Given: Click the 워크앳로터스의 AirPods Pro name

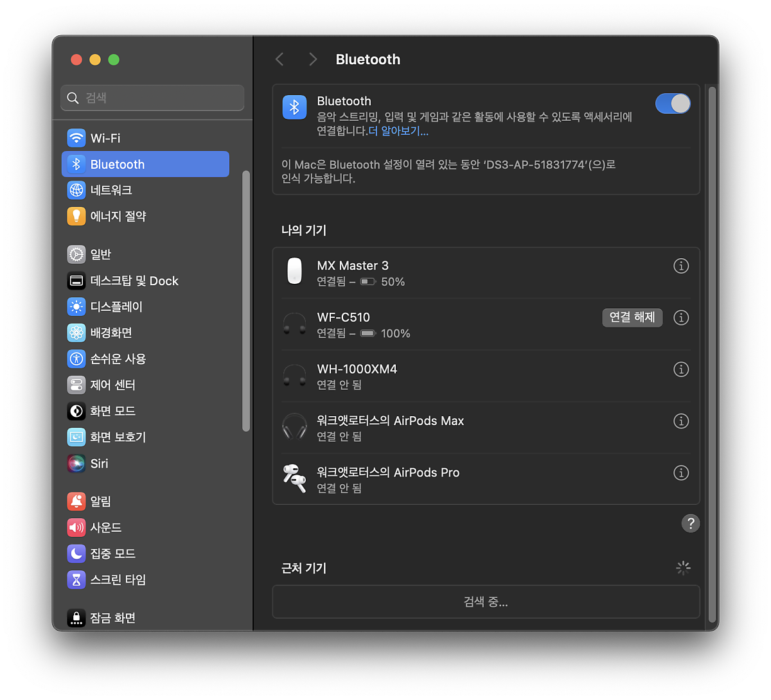Looking at the screenshot, I should (388, 473).
